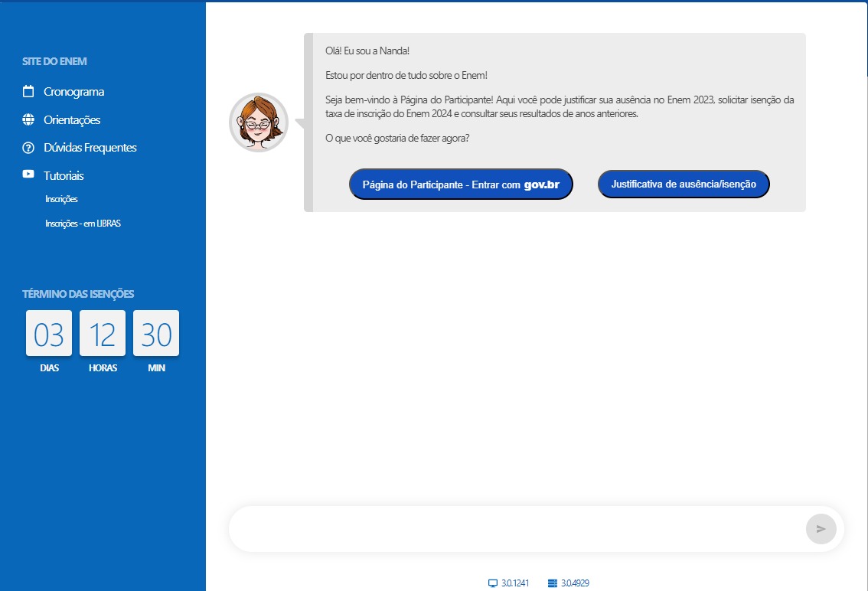Image resolution: width=868 pixels, height=591 pixels.
Task: Open the Orientações link
Action: point(72,120)
